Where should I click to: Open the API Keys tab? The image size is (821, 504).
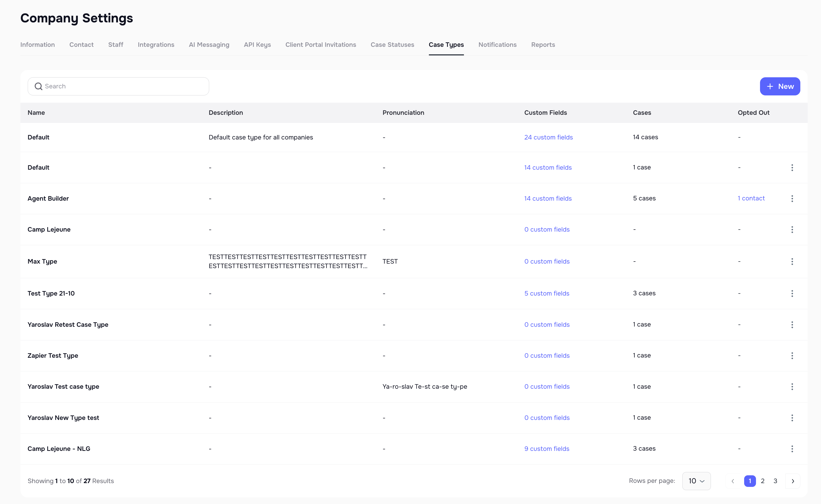tap(257, 45)
